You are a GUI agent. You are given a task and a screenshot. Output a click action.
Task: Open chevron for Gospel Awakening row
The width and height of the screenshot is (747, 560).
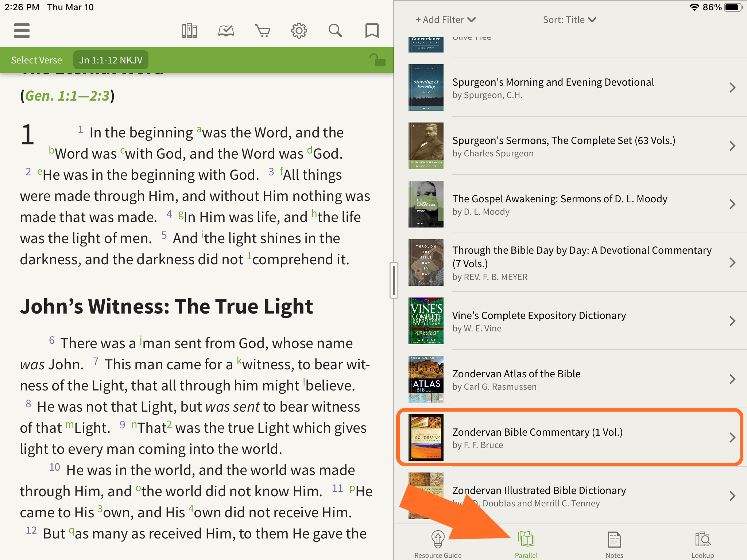click(732, 204)
